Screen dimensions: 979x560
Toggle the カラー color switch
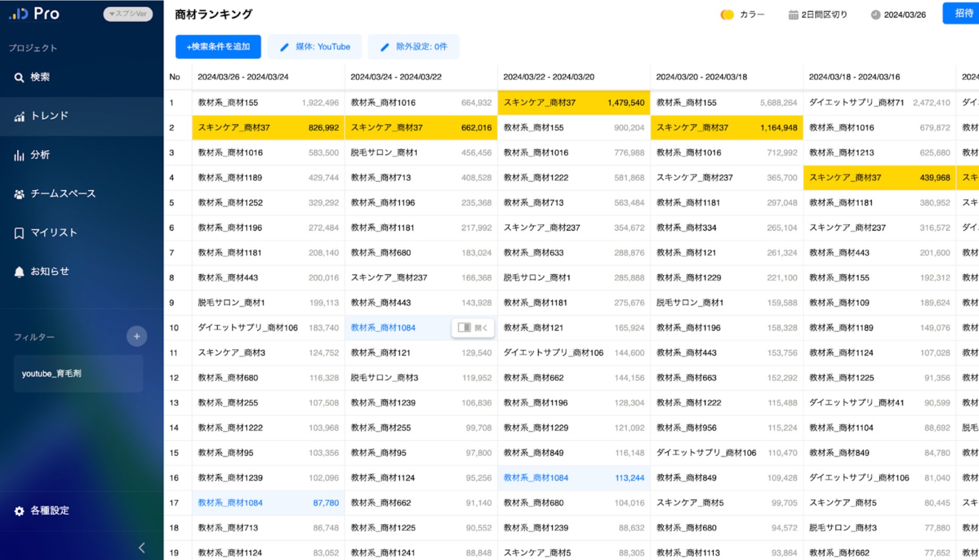pyautogui.click(x=727, y=15)
